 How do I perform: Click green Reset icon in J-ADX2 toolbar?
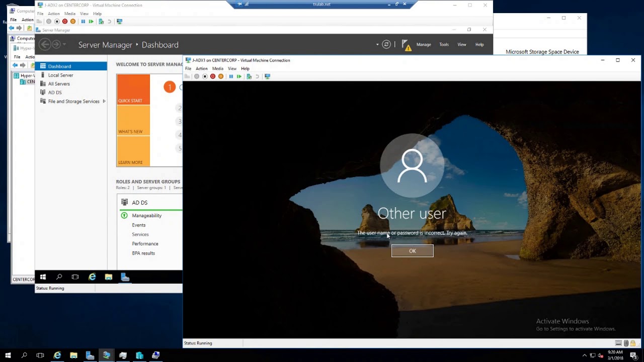point(91,22)
